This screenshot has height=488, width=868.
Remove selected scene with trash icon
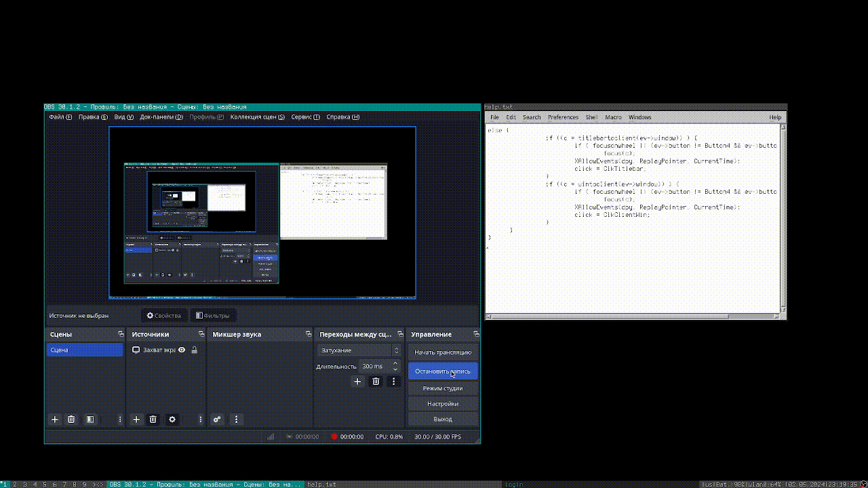[x=71, y=420]
